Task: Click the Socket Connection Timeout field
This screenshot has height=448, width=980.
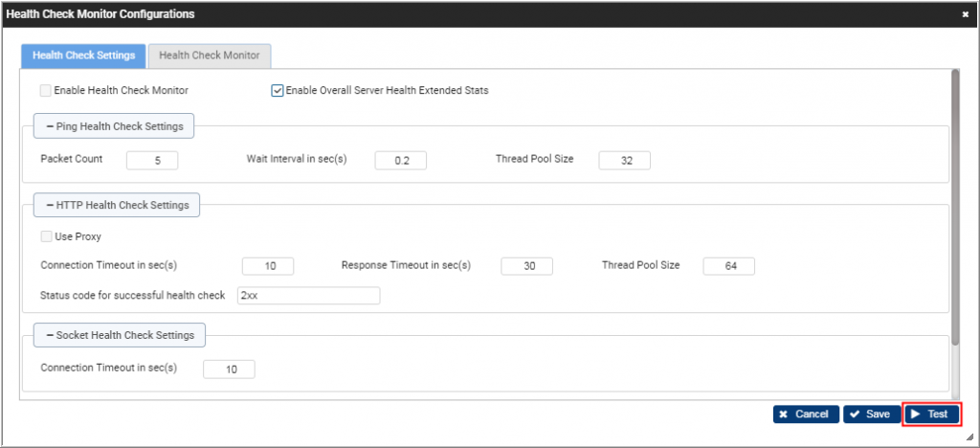Action: 229,369
